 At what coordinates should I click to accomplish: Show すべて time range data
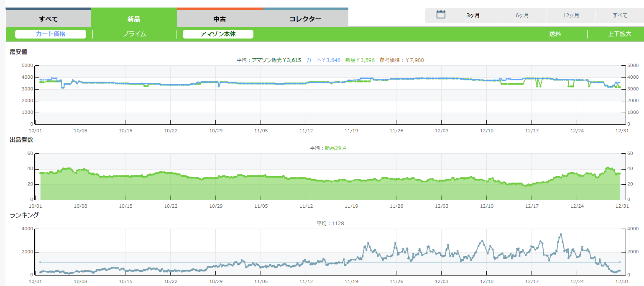pyautogui.click(x=620, y=15)
